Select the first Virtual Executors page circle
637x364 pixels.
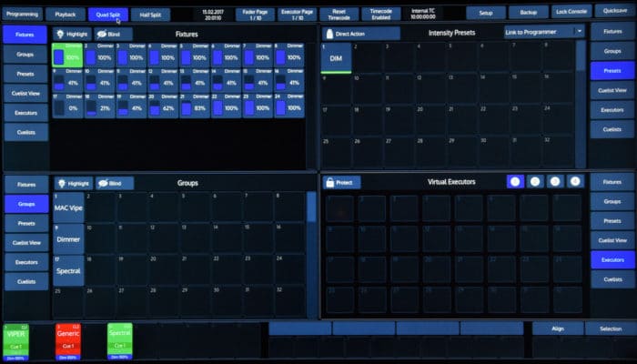tap(515, 181)
